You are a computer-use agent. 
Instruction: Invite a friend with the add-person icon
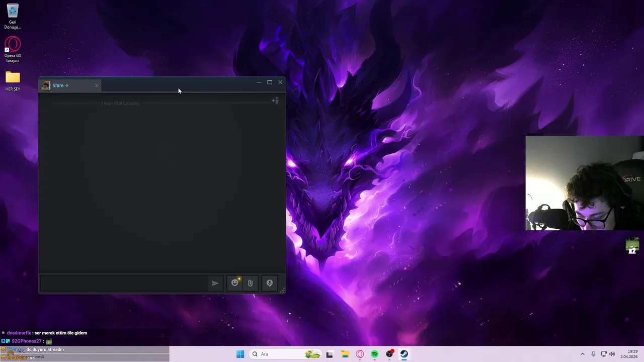coord(275,101)
